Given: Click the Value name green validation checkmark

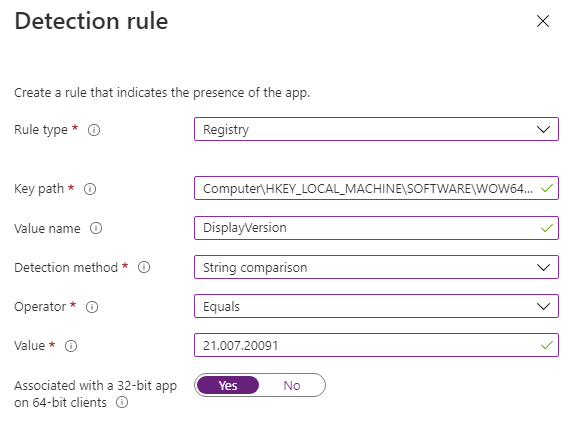Looking at the screenshot, I should pos(547,228).
